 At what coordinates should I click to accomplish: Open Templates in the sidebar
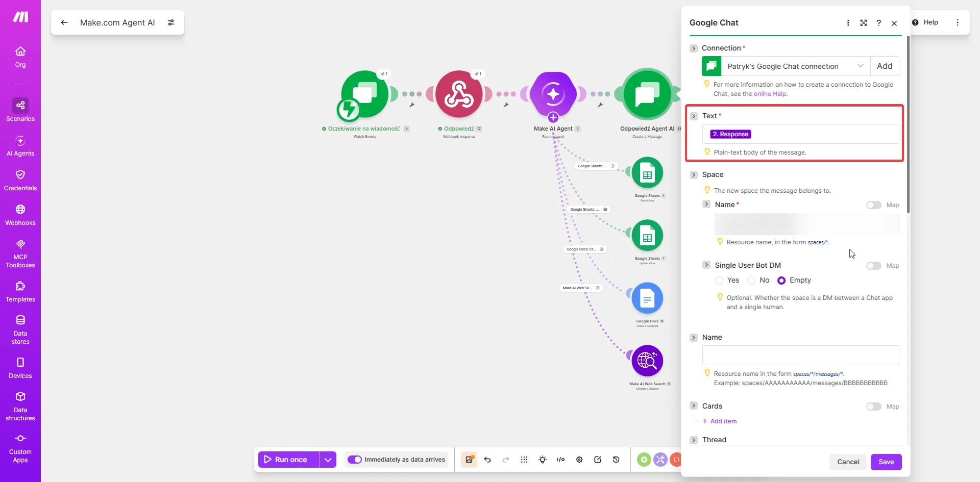click(20, 292)
